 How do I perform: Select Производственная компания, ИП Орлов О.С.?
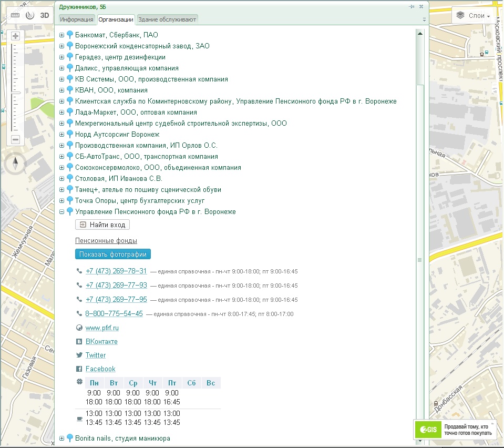pyautogui.click(x=146, y=146)
